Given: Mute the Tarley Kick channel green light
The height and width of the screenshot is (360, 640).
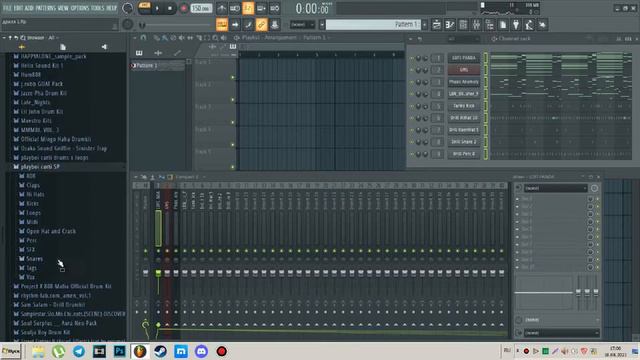Looking at the screenshot, I should click(x=412, y=106).
